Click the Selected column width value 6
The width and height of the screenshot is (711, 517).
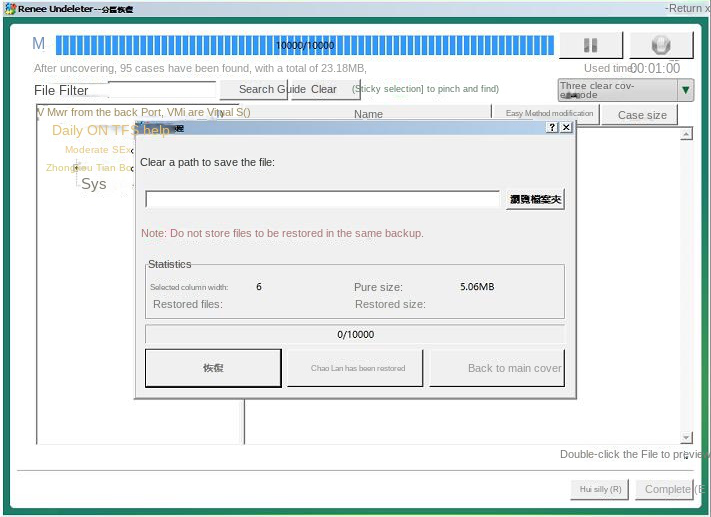coord(258,287)
